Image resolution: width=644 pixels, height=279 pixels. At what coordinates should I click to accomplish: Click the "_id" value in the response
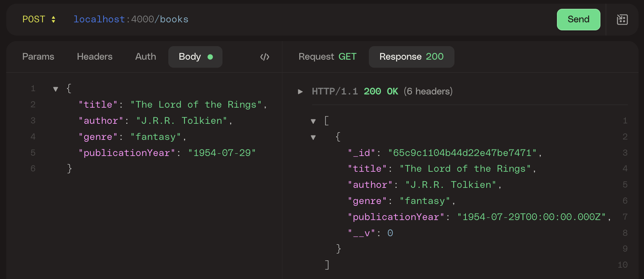coord(463,153)
